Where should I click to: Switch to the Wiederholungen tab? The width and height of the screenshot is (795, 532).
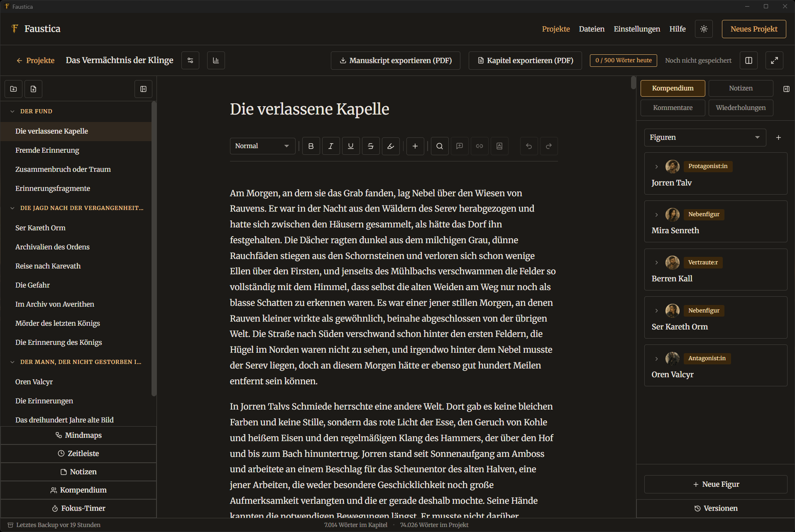[x=741, y=108]
